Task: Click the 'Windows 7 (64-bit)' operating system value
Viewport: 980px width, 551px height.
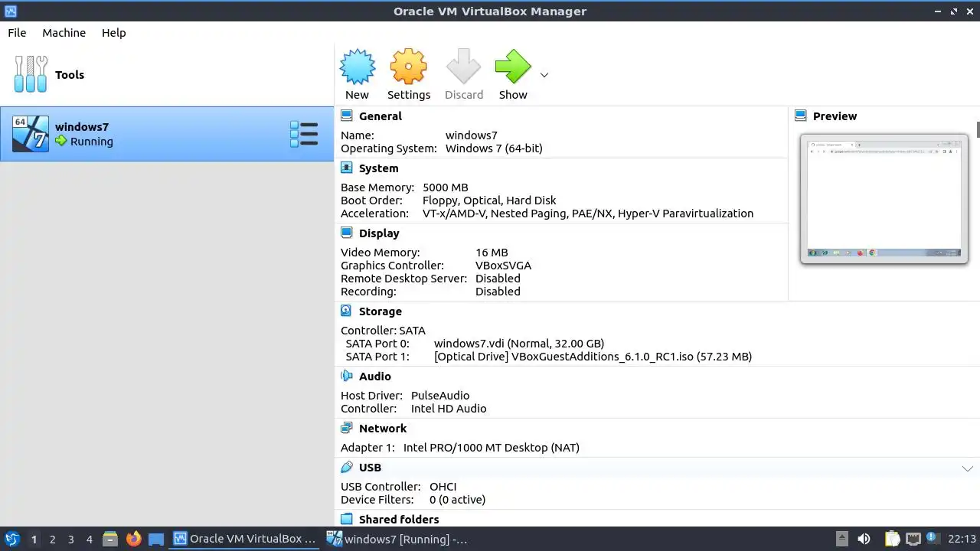Action: [494, 148]
